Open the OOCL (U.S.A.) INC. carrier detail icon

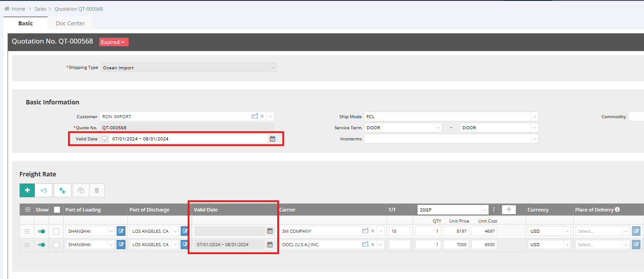[365, 244]
